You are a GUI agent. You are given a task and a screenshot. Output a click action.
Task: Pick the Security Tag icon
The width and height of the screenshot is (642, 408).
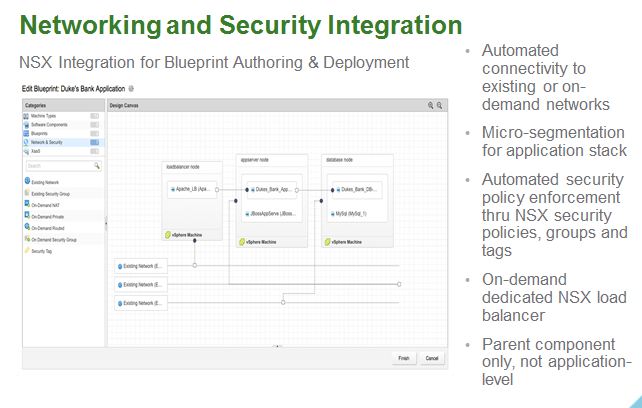point(26,251)
